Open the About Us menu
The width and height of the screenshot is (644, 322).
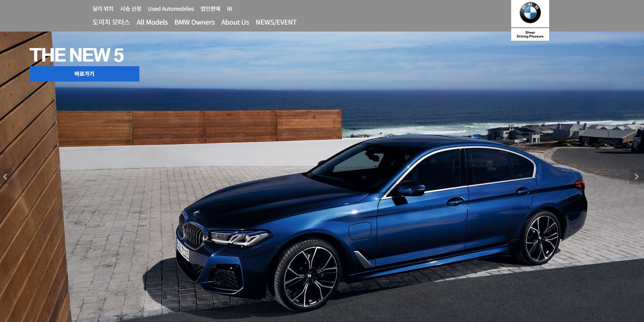click(x=235, y=22)
